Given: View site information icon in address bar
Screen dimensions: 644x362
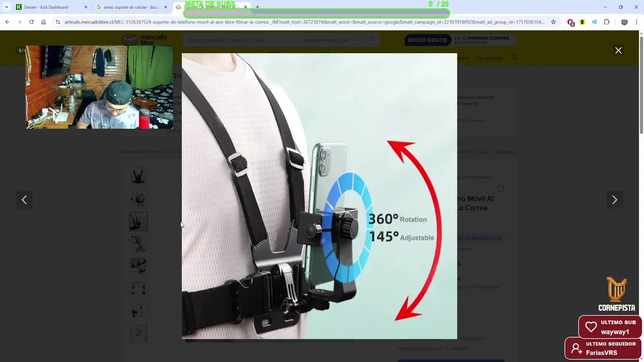Looking at the screenshot, I should point(58,22).
